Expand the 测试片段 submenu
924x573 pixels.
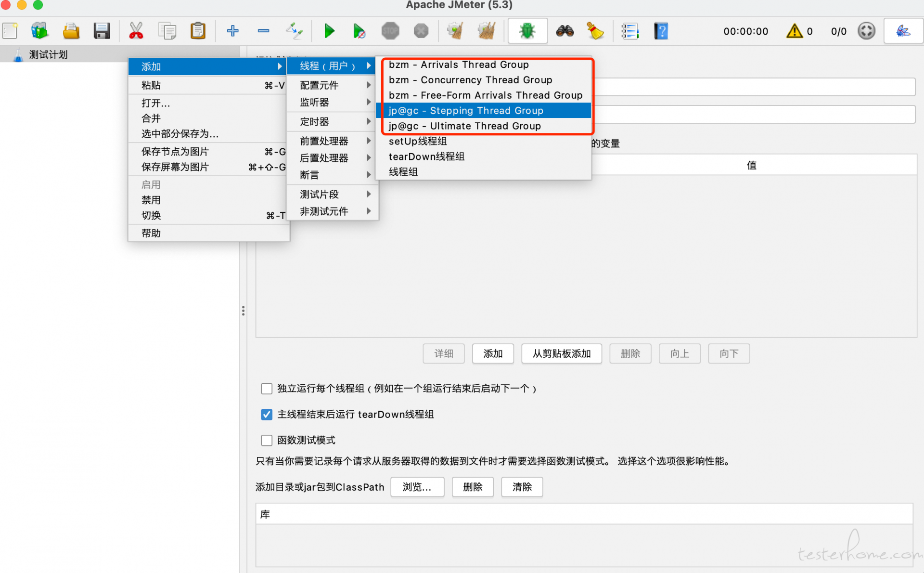pos(332,195)
